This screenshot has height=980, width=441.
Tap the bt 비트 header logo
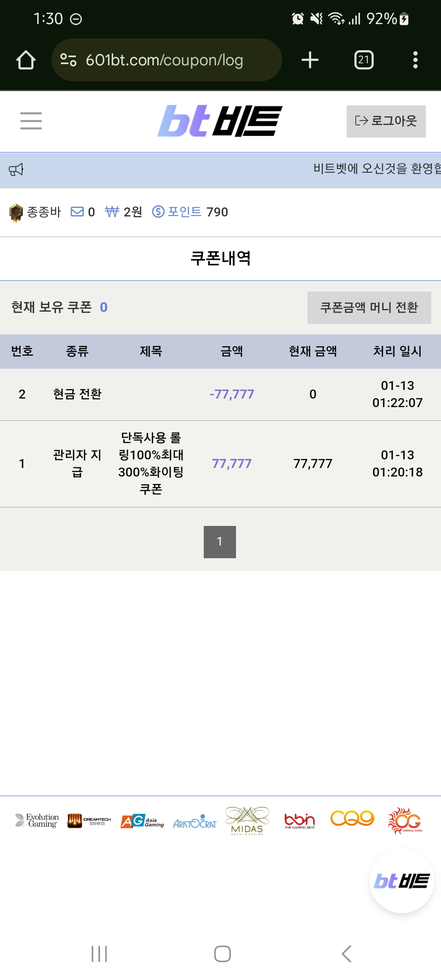[220, 121]
